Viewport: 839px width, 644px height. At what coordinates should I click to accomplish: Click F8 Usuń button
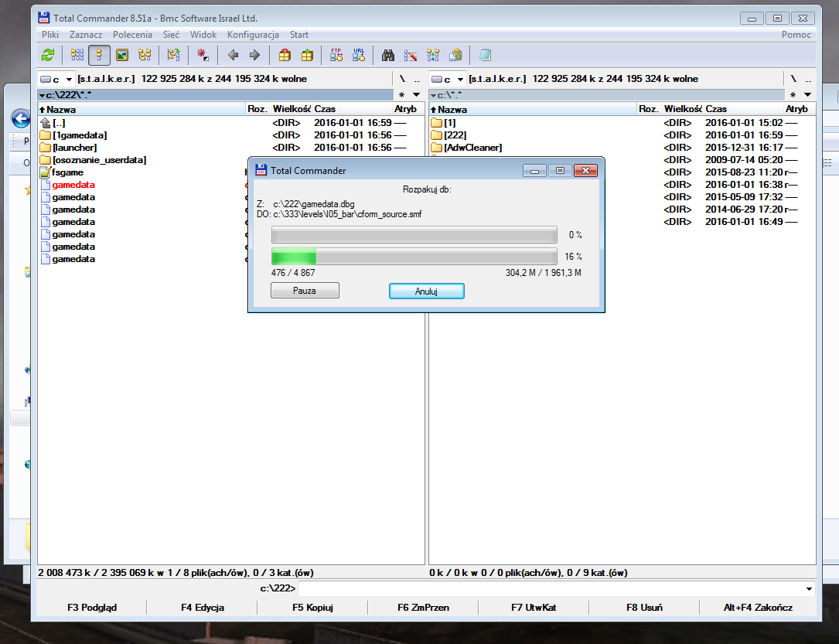[644, 608]
